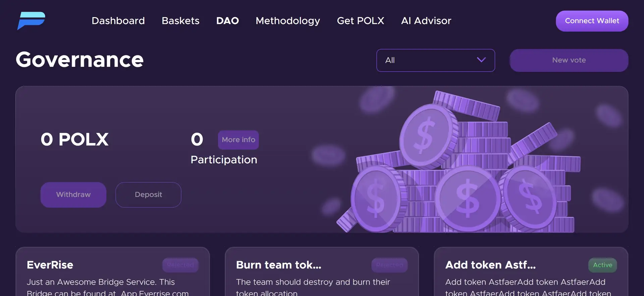
Task: Click the Rejected badge on EverRise card
Action: pos(180,265)
